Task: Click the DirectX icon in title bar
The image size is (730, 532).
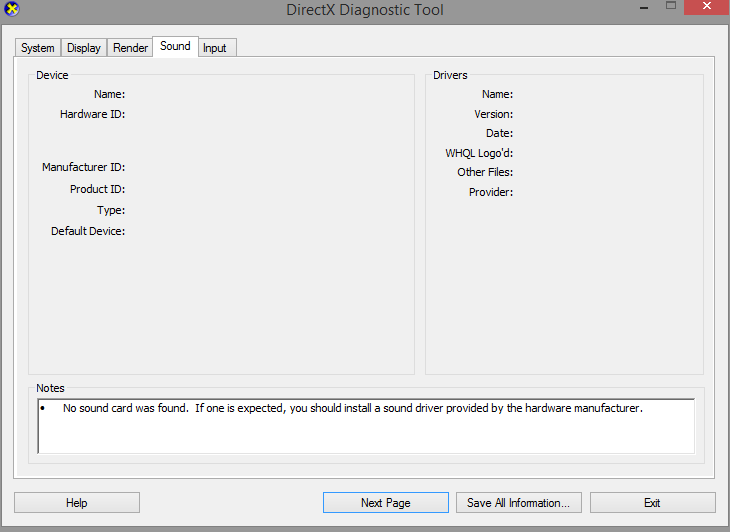Action: (11, 8)
